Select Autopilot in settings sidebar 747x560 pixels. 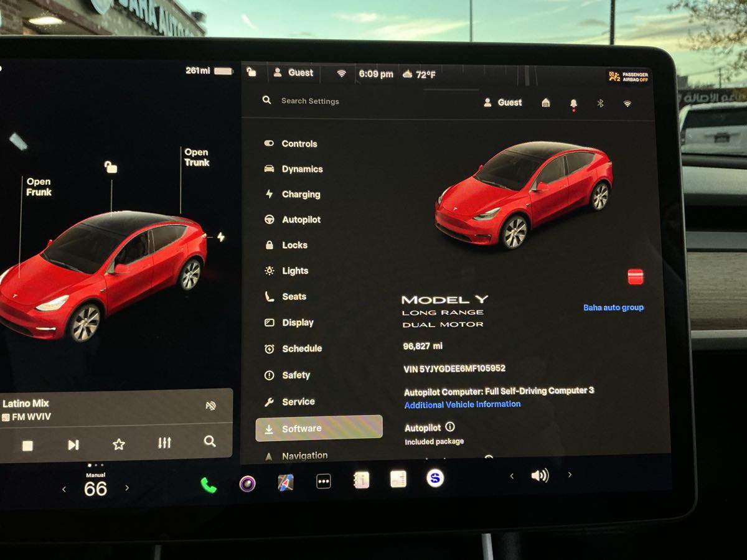pos(301,220)
